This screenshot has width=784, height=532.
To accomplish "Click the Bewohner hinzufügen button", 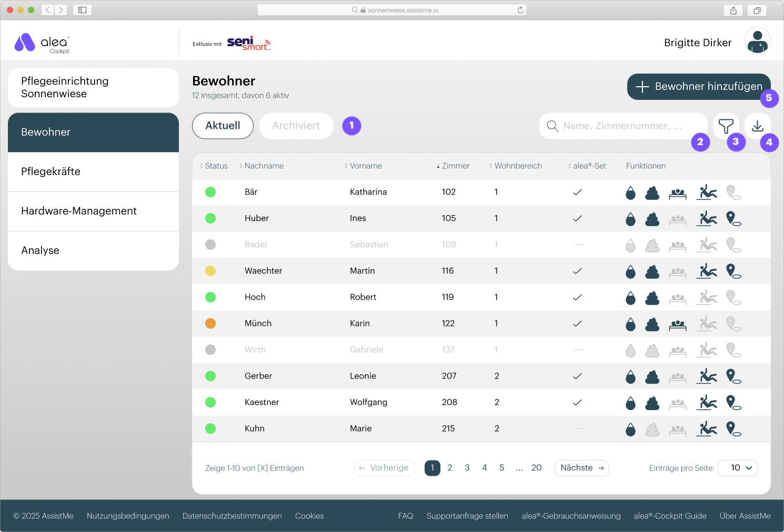I will point(698,87).
